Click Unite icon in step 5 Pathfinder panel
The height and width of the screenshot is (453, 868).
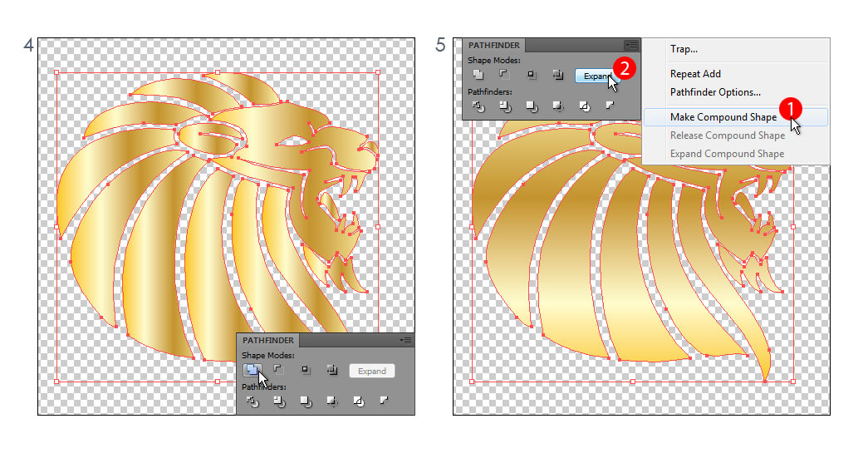point(478,74)
